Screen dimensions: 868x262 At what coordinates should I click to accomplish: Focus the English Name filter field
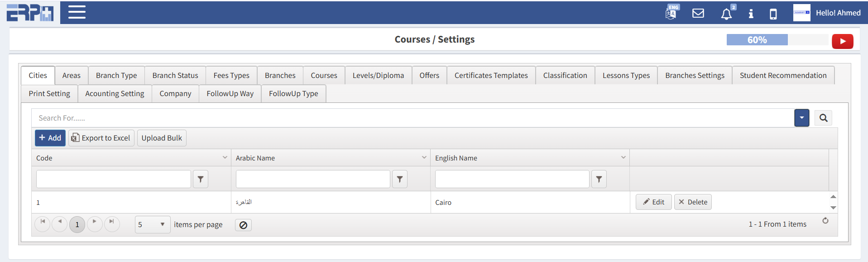[x=512, y=180]
